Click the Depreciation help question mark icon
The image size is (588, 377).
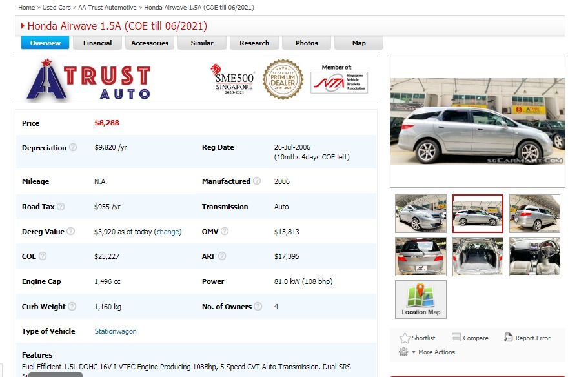73,147
